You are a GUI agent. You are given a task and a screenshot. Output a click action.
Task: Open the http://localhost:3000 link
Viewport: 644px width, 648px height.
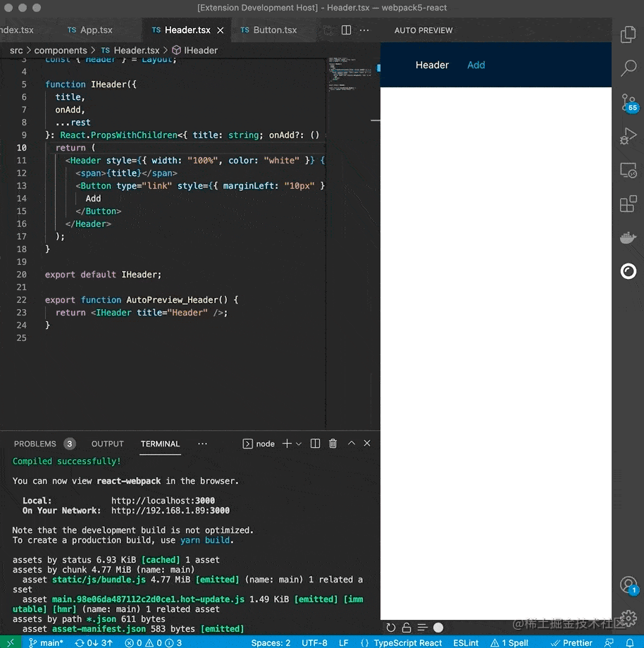[x=165, y=501]
